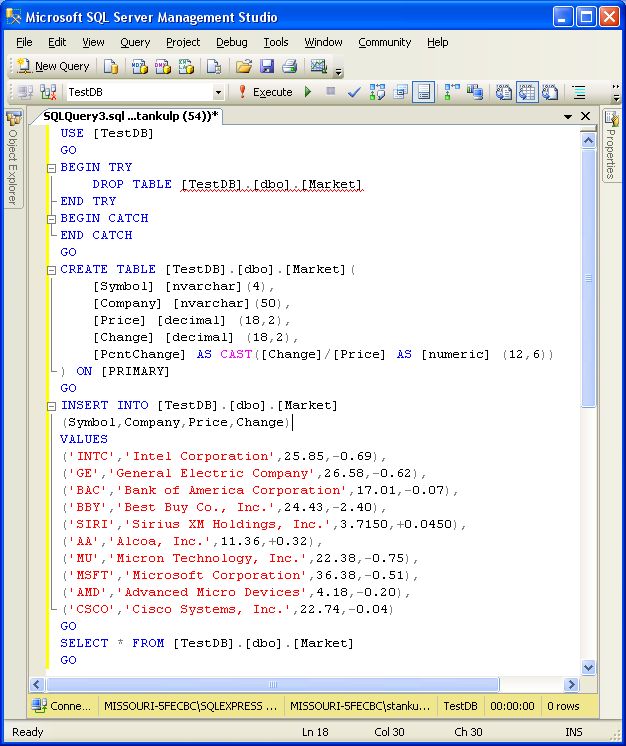Screen dimensions: 626x746
Task: Close the SQLQuery3.sql document tab
Action: (x=586, y=116)
